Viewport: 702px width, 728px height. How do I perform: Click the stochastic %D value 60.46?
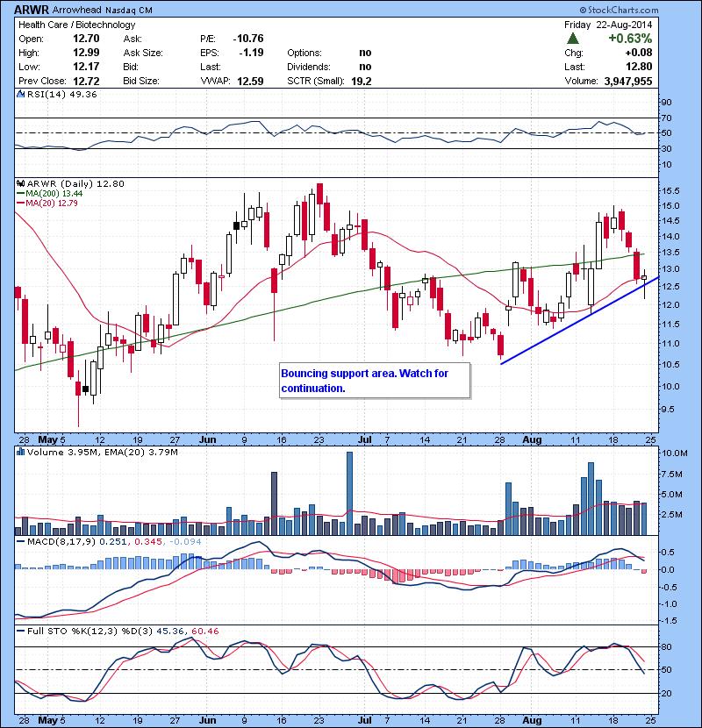click(x=204, y=632)
